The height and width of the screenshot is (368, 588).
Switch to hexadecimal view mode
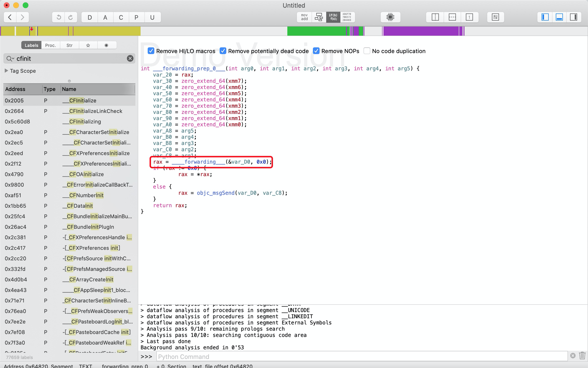click(347, 17)
